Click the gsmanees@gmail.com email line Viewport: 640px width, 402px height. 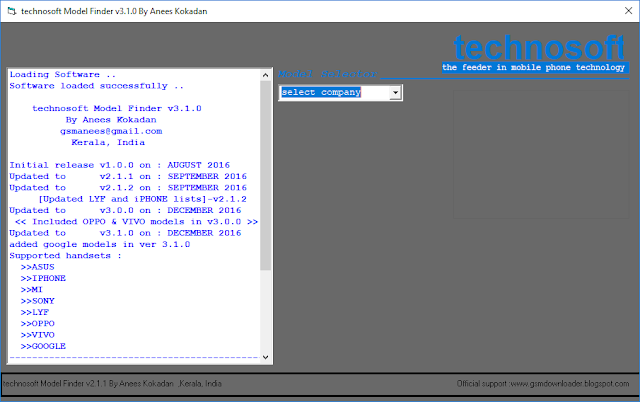click(111, 131)
